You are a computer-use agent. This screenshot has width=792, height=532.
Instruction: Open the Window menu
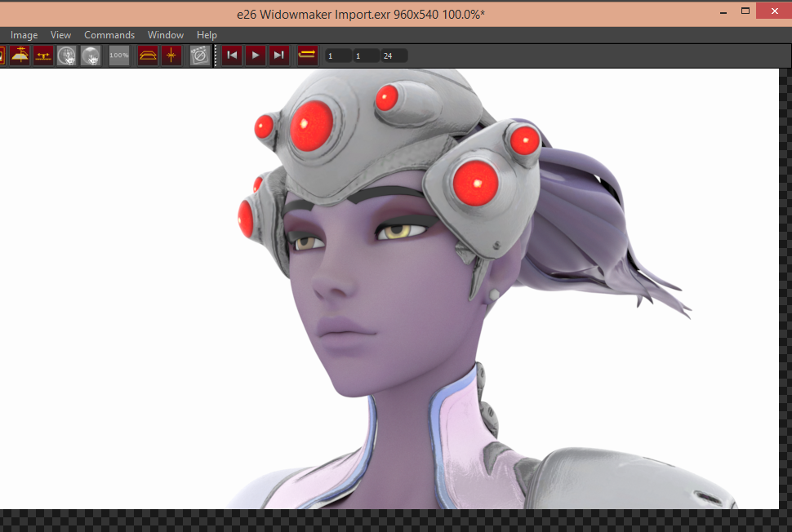(x=165, y=35)
